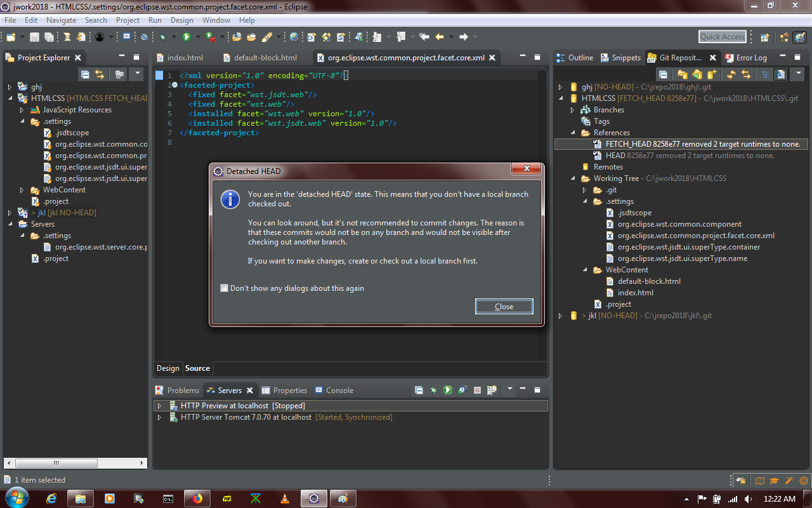812x508 pixels.
Task: Select .jsdtscope file in Project Explorer
Action: click(x=67, y=133)
